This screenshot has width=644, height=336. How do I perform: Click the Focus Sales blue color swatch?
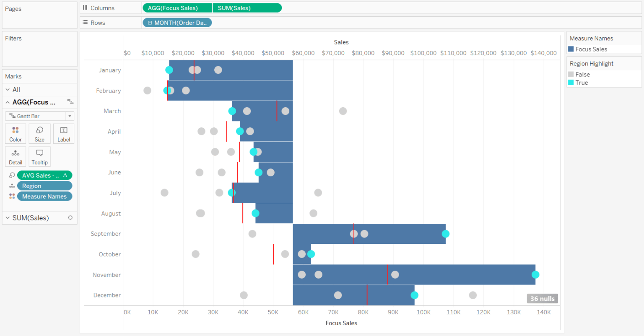click(x=572, y=49)
